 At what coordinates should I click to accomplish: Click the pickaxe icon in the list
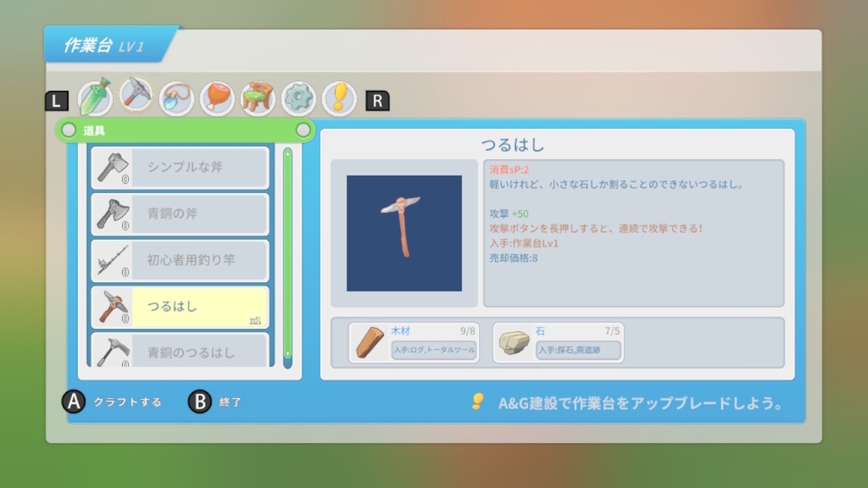pos(112,307)
